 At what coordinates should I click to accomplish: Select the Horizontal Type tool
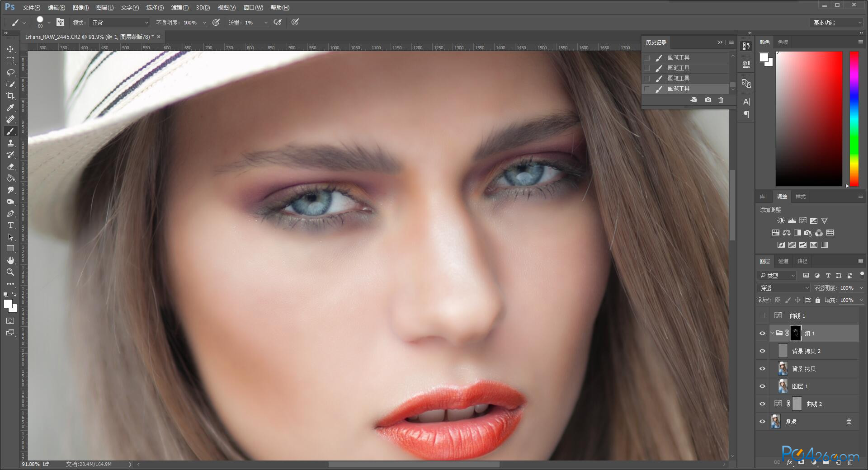pos(10,225)
